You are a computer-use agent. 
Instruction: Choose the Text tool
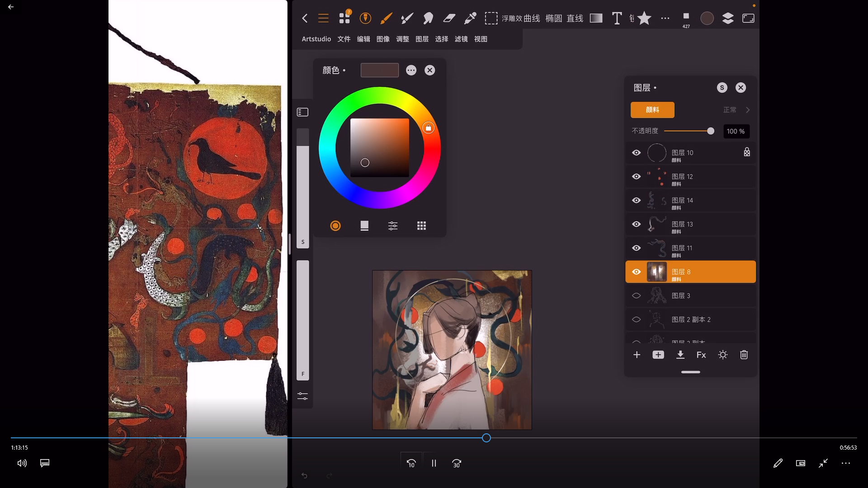pyautogui.click(x=617, y=18)
